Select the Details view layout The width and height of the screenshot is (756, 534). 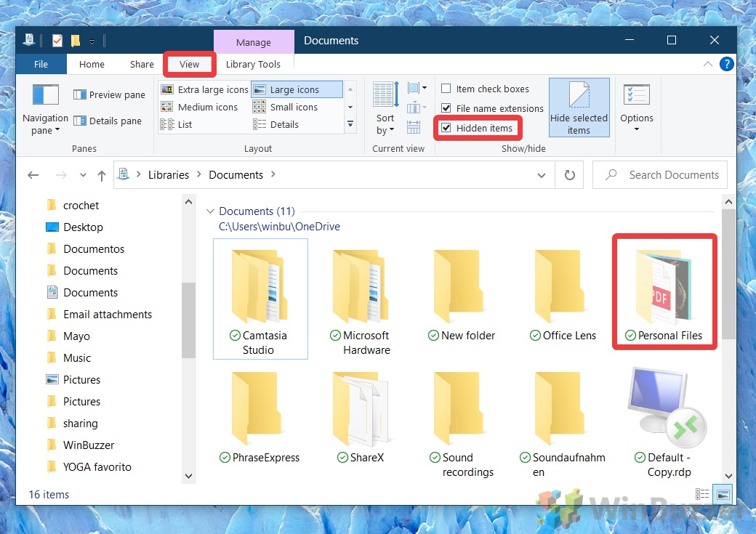[283, 124]
